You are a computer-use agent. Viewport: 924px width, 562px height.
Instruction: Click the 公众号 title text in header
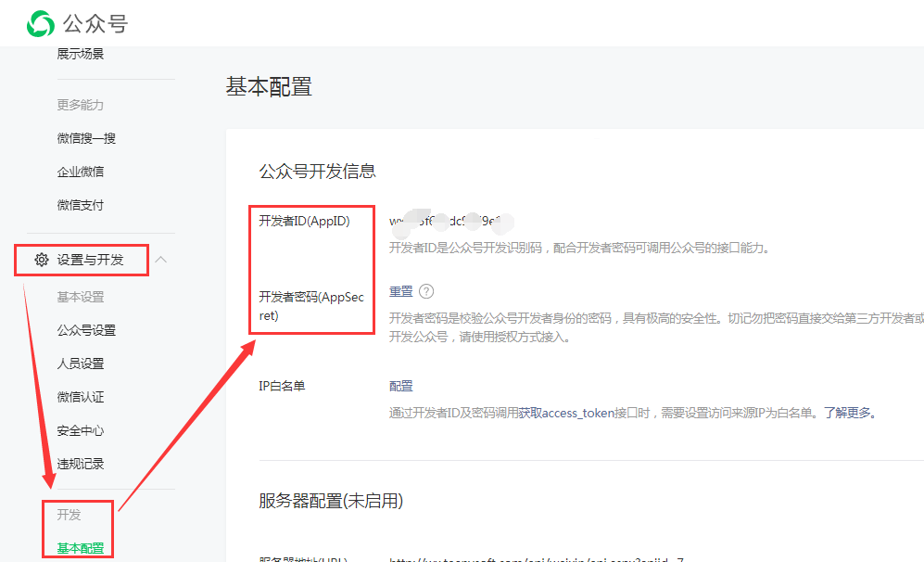point(95,23)
